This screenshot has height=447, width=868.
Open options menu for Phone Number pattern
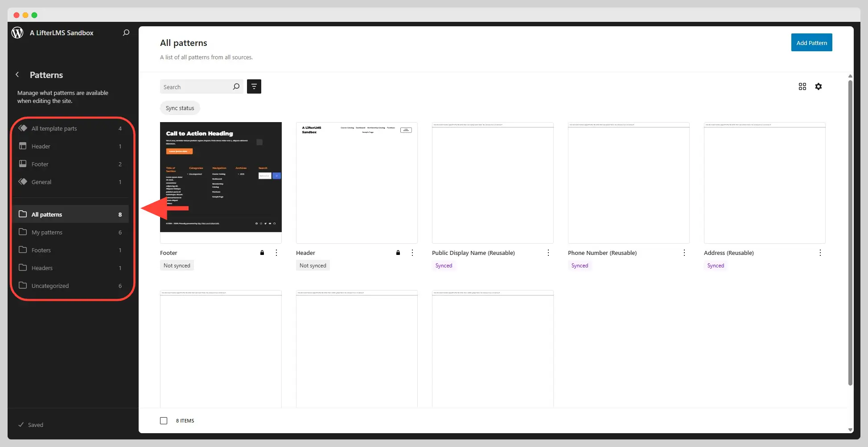[x=684, y=253]
